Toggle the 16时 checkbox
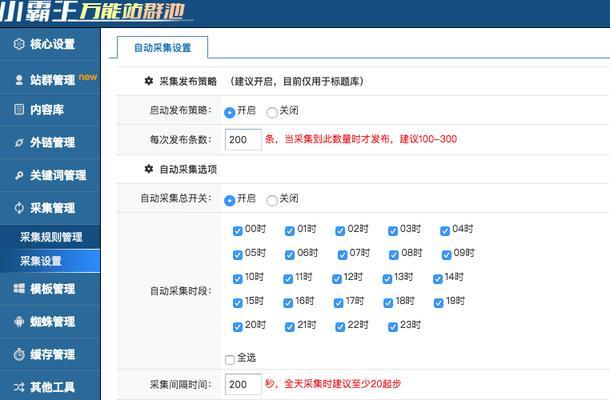 (x=288, y=303)
